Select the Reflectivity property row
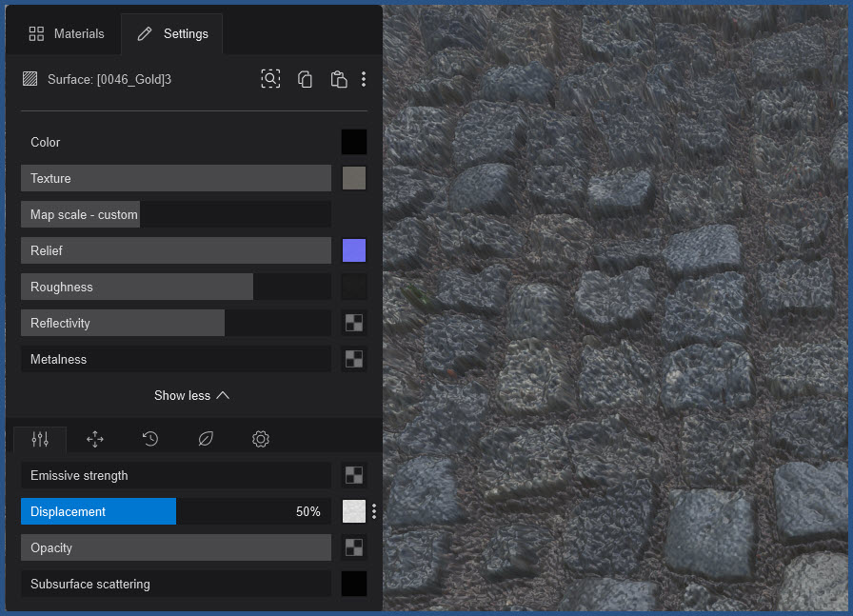This screenshot has width=853, height=616. pos(122,323)
